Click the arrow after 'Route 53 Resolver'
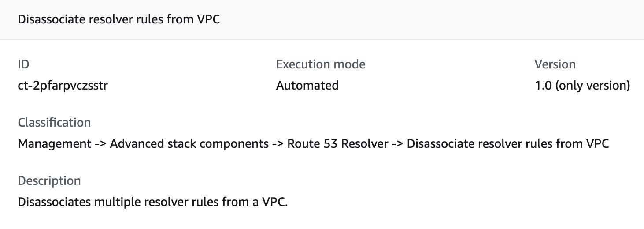Image resolution: width=644 pixels, height=229 pixels. pyautogui.click(x=396, y=144)
